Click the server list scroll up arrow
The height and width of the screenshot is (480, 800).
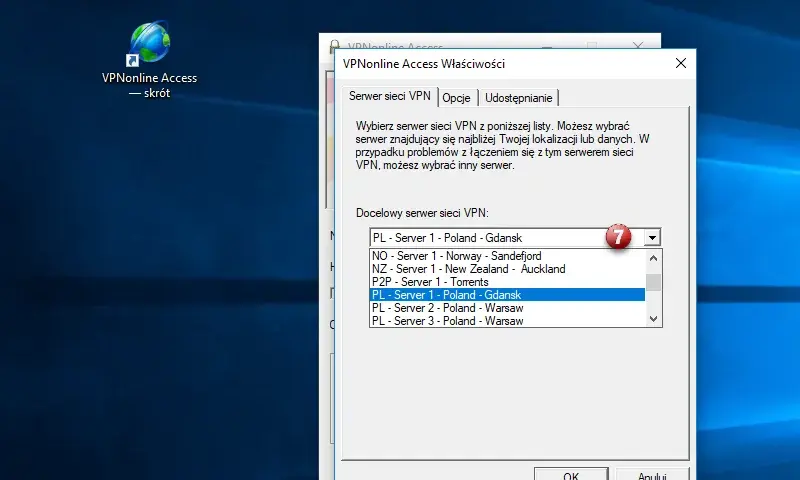click(654, 258)
